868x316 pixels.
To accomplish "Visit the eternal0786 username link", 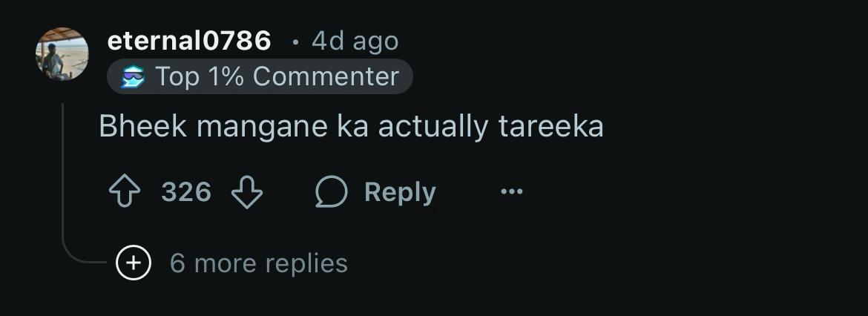I will [x=188, y=41].
